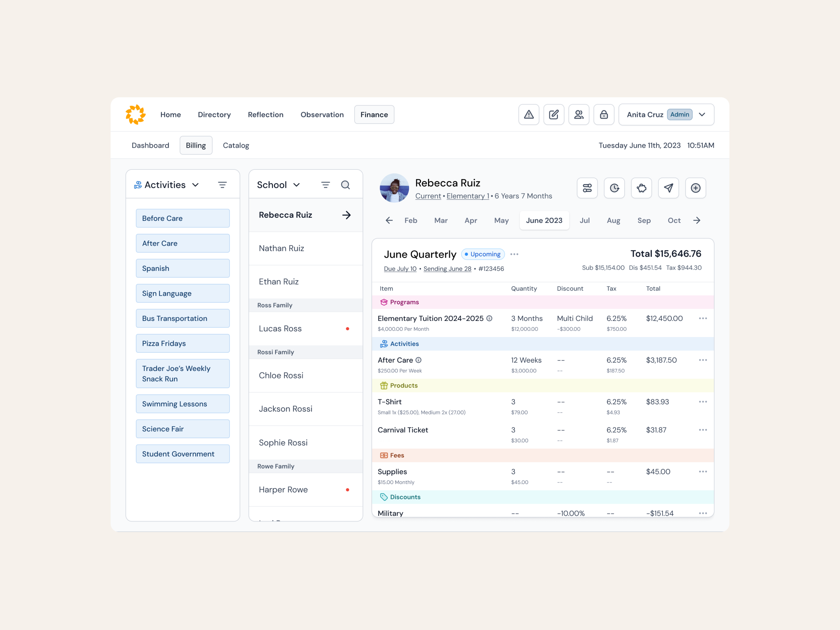This screenshot has width=840, height=630.
Task: Click the lock icon in top bar
Action: pyautogui.click(x=604, y=114)
